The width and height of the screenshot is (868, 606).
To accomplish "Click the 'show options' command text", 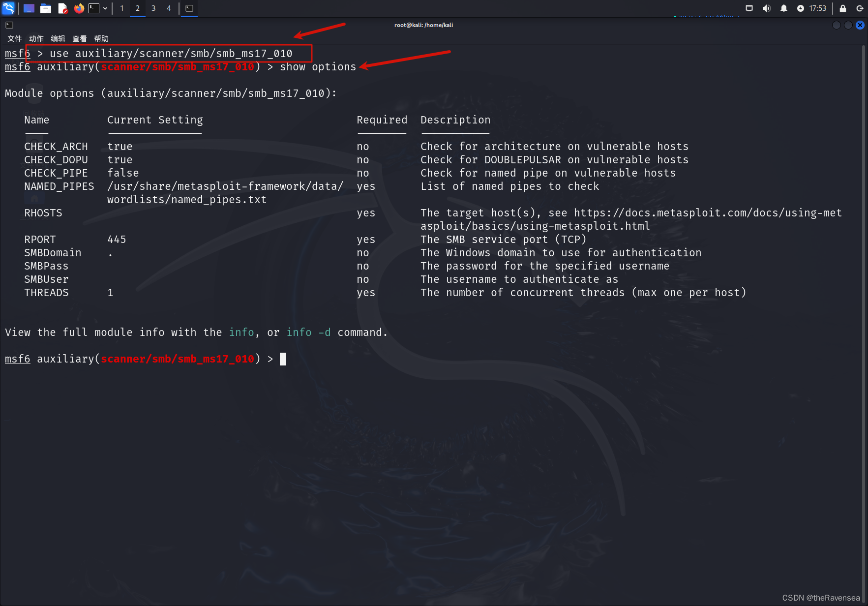I will tap(318, 67).
